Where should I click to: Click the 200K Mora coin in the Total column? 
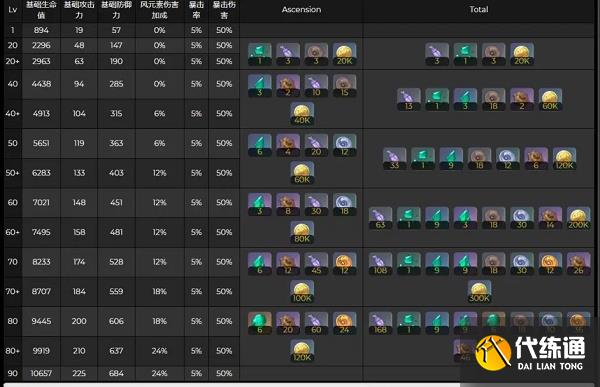[x=578, y=218]
